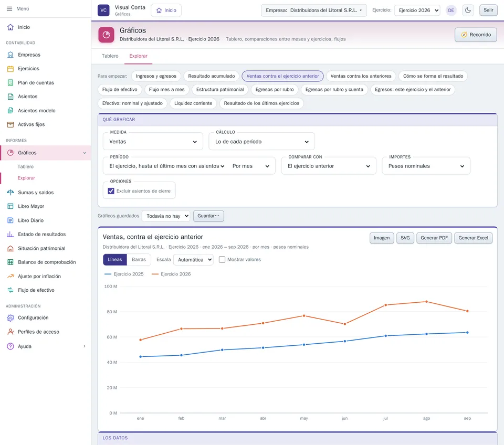Click the Ayuda question mark icon
Screen dimensions: 504x445
pyautogui.click(x=10, y=346)
